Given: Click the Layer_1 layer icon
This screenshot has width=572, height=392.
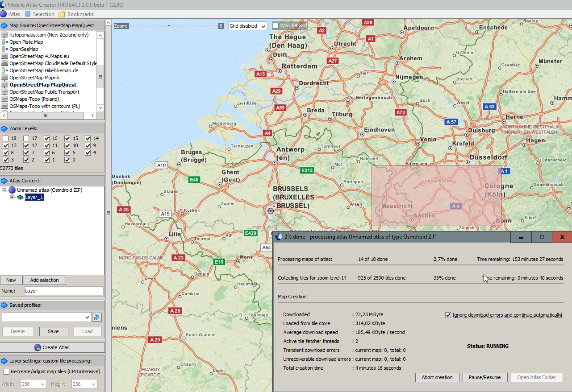Looking at the screenshot, I should [20, 197].
